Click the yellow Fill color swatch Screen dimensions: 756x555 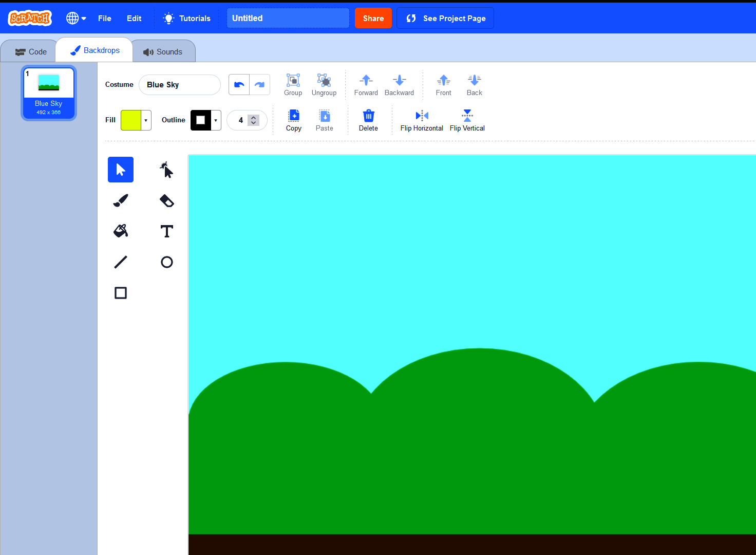point(132,120)
